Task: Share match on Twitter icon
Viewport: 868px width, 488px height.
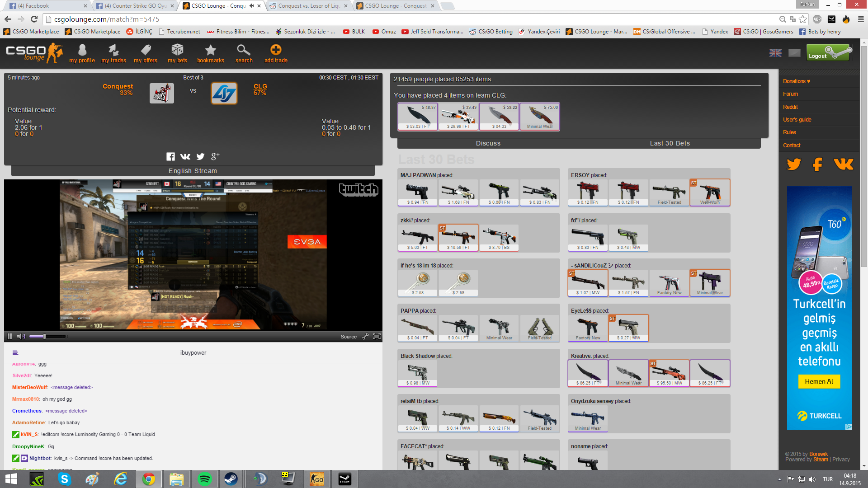Action: 200,156
